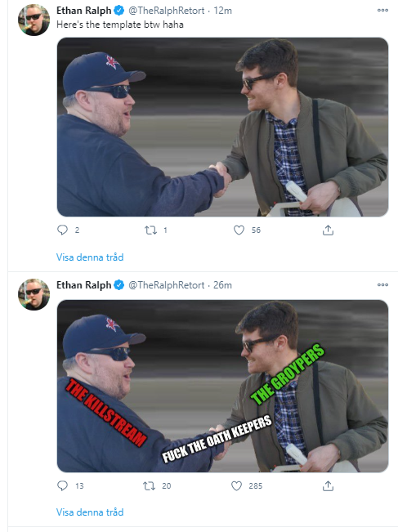
Task: Click the Ethan Ralph name on first tweet
Action: point(84,11)
